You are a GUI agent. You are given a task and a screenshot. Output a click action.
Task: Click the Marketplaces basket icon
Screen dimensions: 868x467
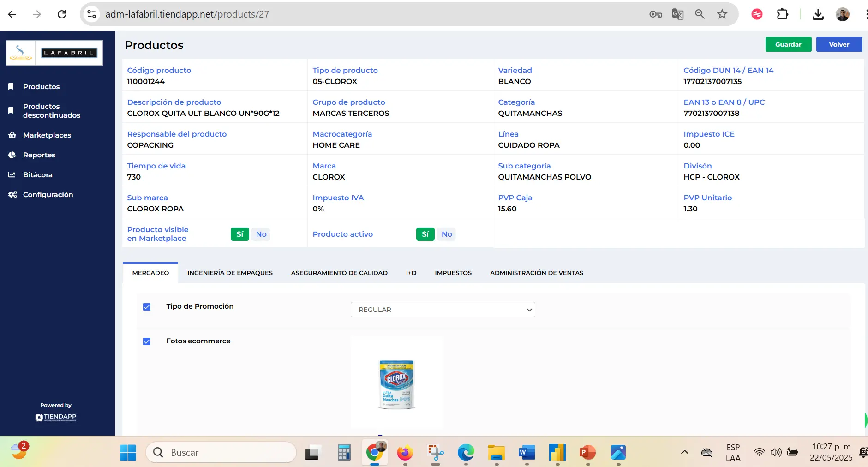[12, 135]
